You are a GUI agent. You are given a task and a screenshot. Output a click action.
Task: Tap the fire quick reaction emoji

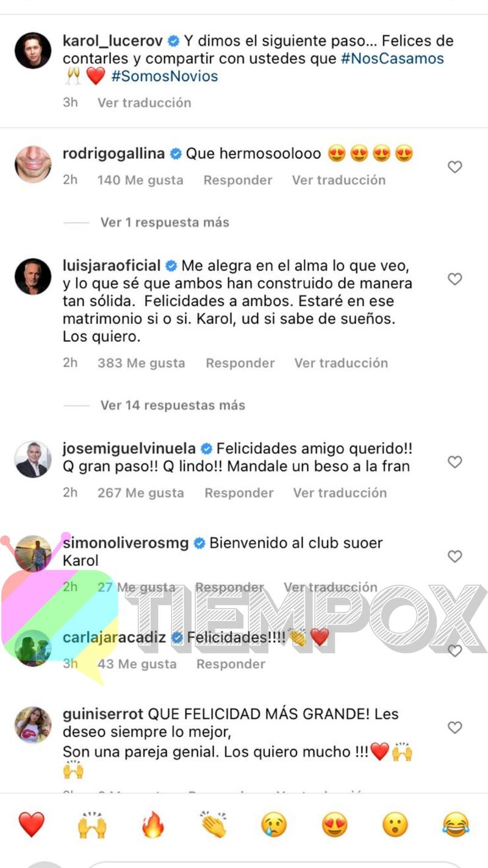tap(152, 825)
